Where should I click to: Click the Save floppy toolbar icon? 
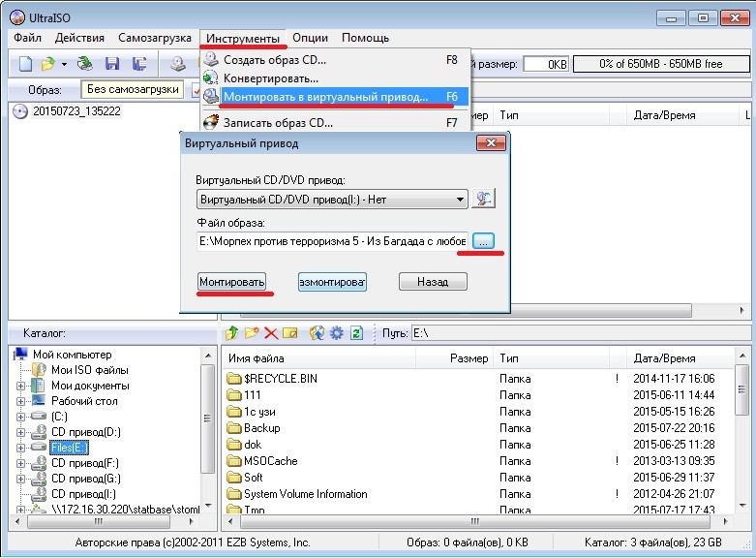tap(112, 64)
